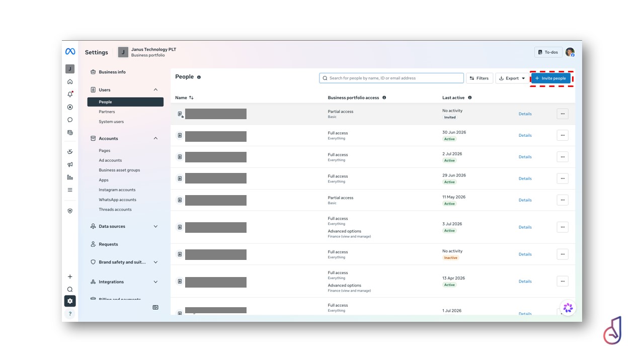Open the Ads Manager compass icon
644x362 pixels.
(70, 107)
